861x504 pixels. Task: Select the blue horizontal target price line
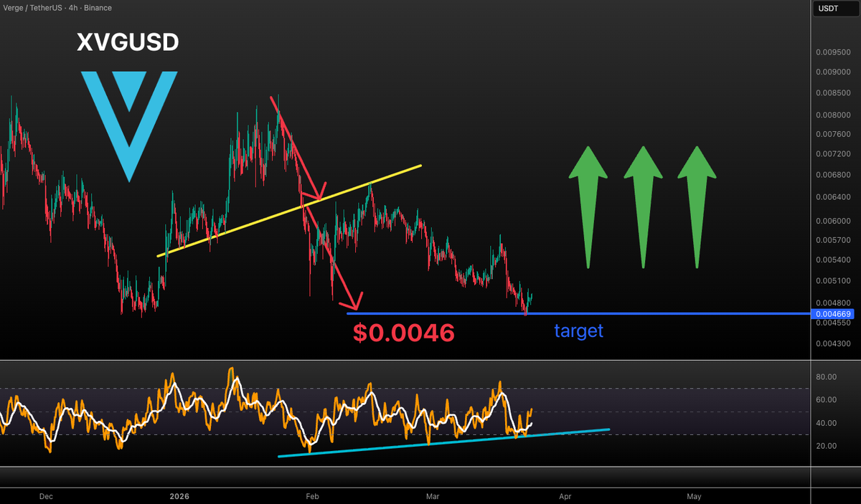tap(578, 313)
